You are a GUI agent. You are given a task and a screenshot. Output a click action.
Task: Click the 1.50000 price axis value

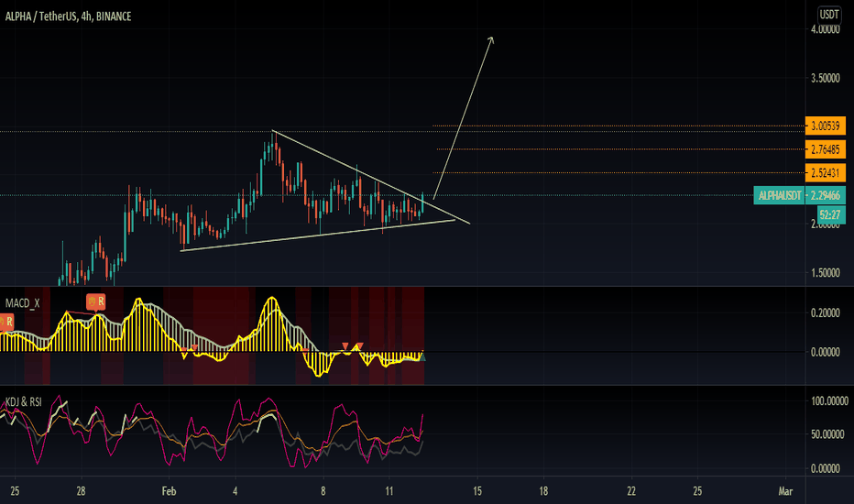[825, 272]
